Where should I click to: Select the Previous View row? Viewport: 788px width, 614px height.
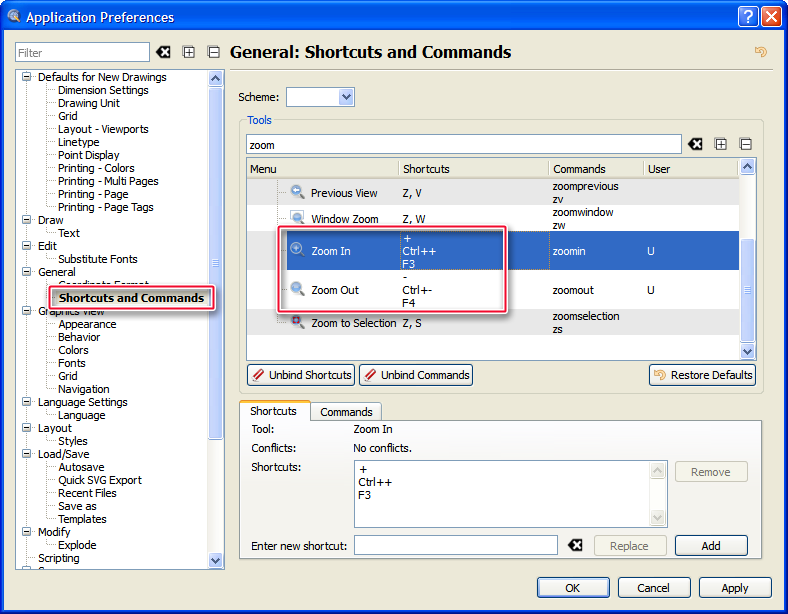click(492, 192)
